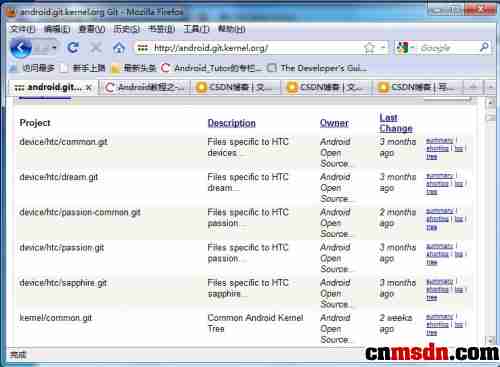
Task: Click 'Files specific to HTC dream' description
Action: coord(248,182)
